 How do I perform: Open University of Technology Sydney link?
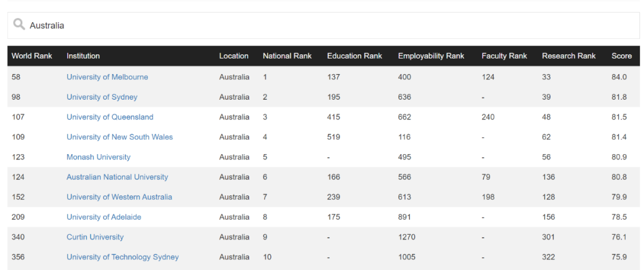[x=122, y=257]
